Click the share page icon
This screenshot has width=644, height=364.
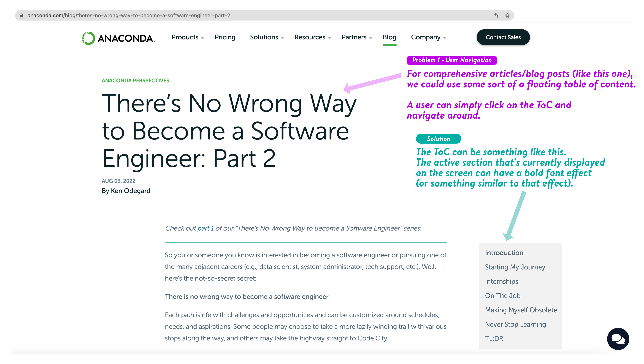495,16
